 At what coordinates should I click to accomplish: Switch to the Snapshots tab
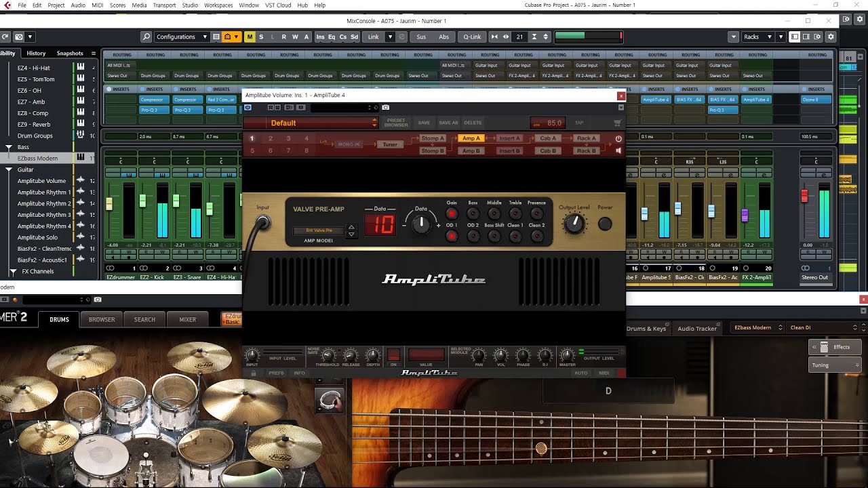70,53
